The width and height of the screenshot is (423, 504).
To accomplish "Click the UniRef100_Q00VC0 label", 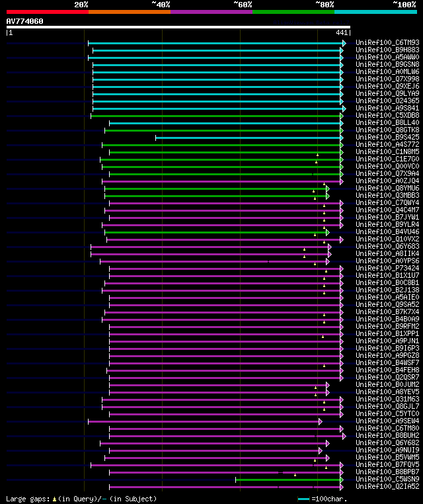I will click(387, 166).
